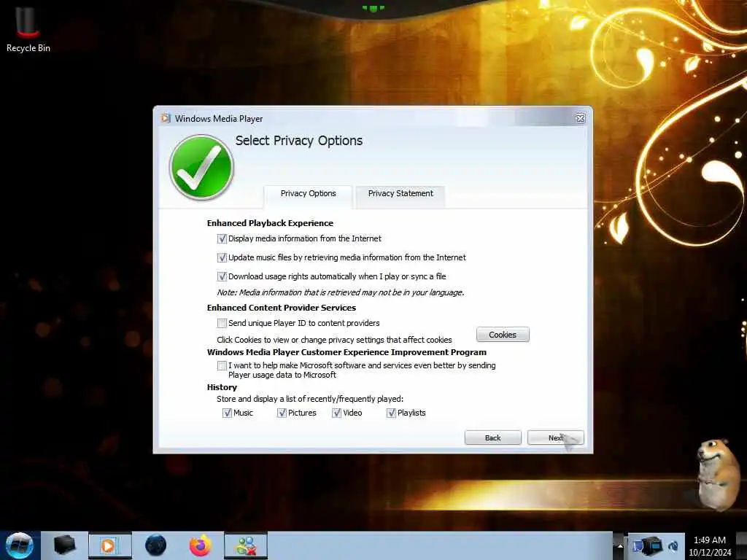
Task: Open the Recycle Bin desktop icon
Action: tap(28, 28)
